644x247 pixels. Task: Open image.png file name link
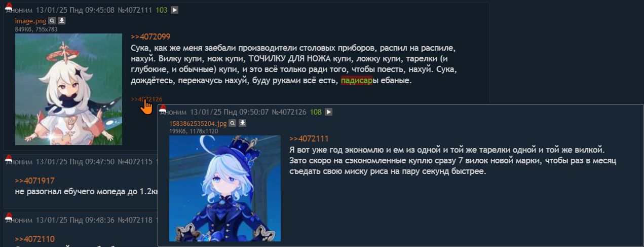[x=31, y=21]
